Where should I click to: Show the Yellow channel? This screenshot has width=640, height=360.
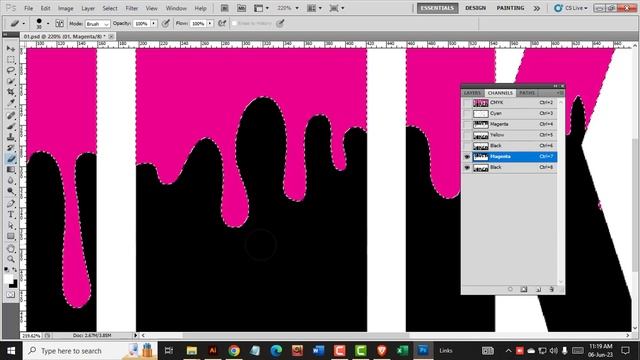[x=467, y=135]
